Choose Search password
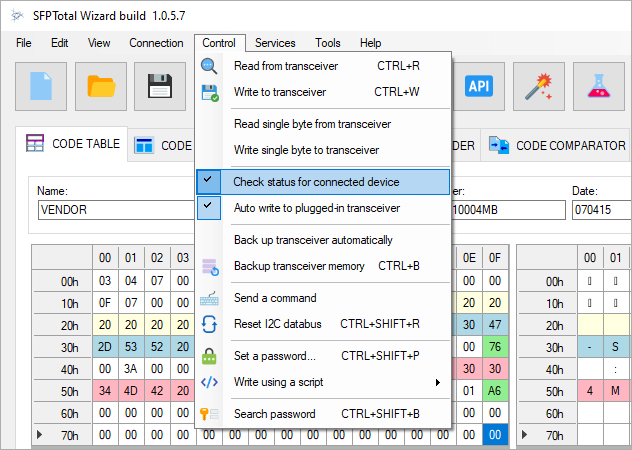 [x=323, y=414]
